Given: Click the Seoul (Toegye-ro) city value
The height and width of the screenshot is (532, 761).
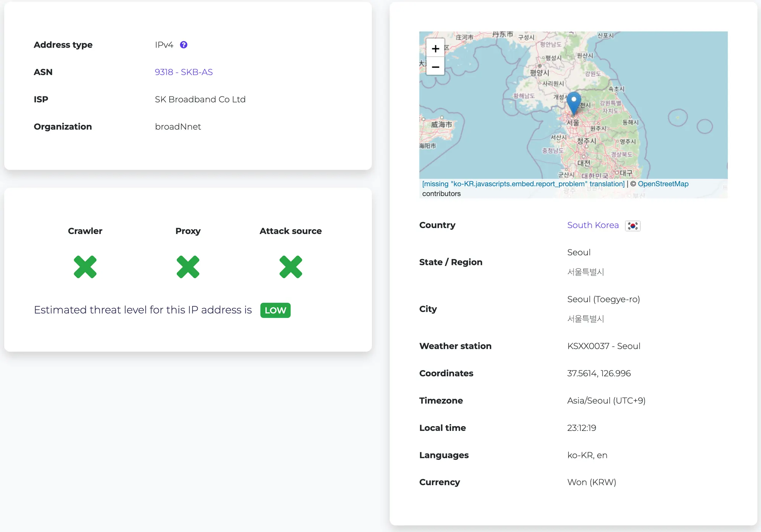Looking at the screenshot, I should tap(603, 299).
